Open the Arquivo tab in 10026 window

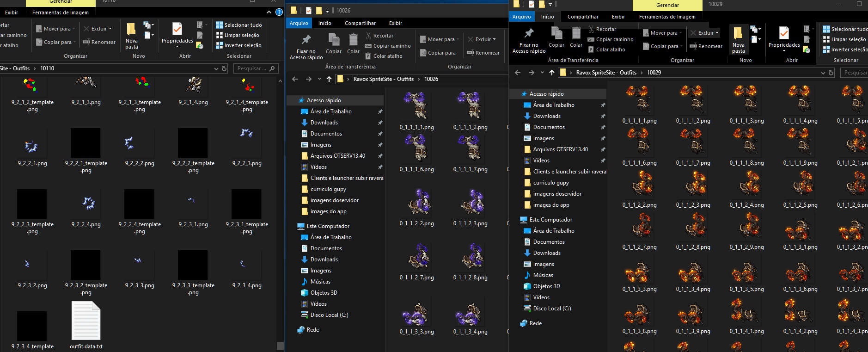click(x=299, y=23)
